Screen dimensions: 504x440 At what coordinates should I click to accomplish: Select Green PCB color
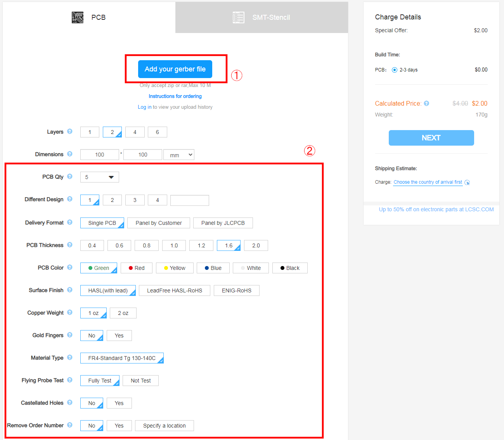(x=99, y=268)
